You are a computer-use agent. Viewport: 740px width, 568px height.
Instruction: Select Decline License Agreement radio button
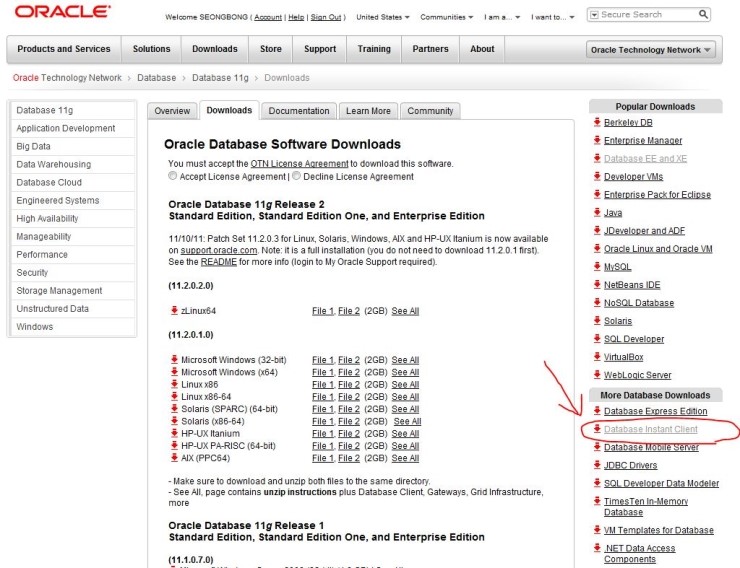pos(296,176)
